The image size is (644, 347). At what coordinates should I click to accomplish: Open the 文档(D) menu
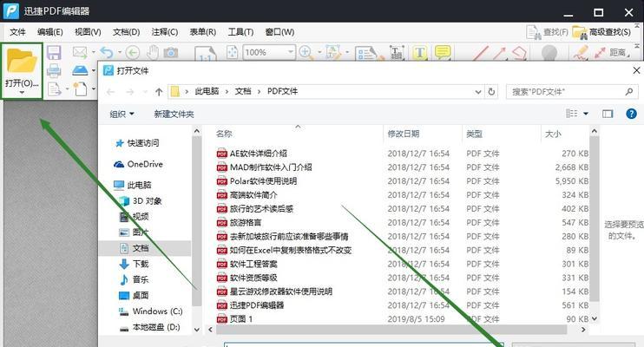click(127, 32)
